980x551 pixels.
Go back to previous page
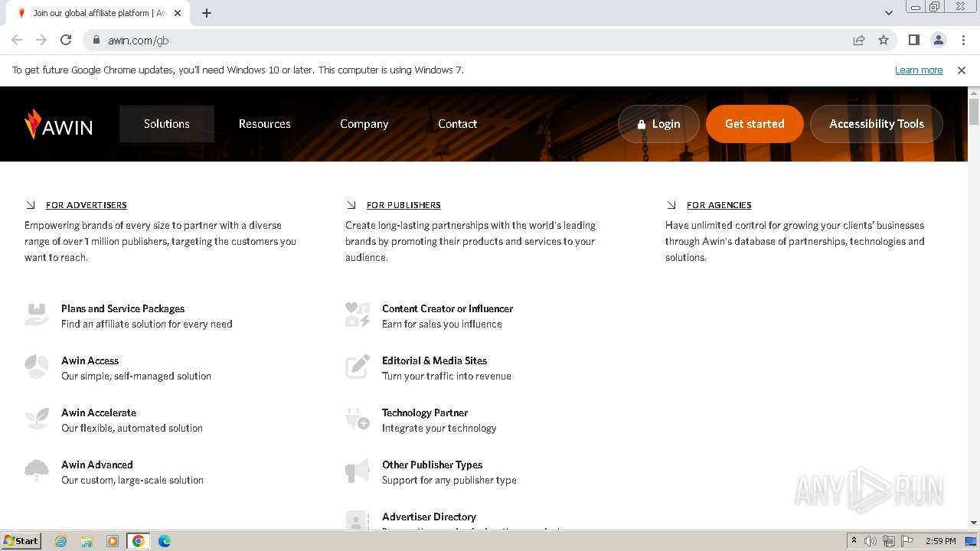pyautogui.click(x=17, y=40)
